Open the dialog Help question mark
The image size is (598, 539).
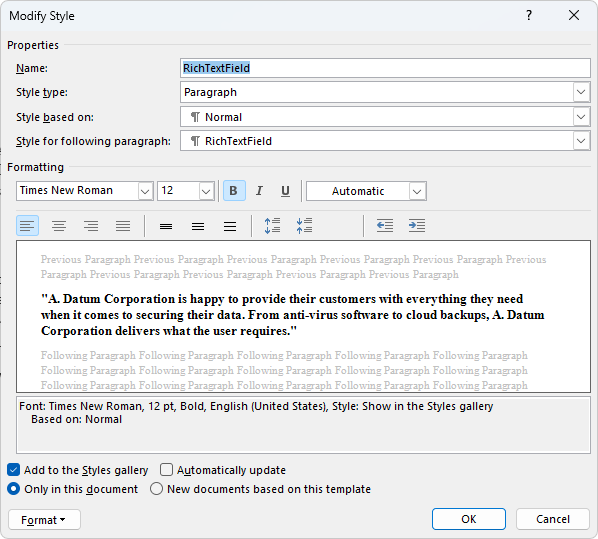pos(529,15)
